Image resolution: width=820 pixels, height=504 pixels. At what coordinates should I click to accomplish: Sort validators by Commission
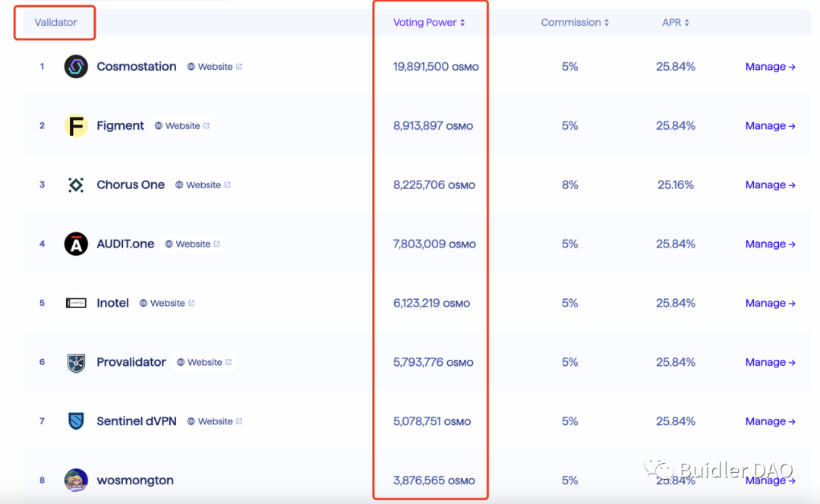pyautogui.click(x=575, y=23)
